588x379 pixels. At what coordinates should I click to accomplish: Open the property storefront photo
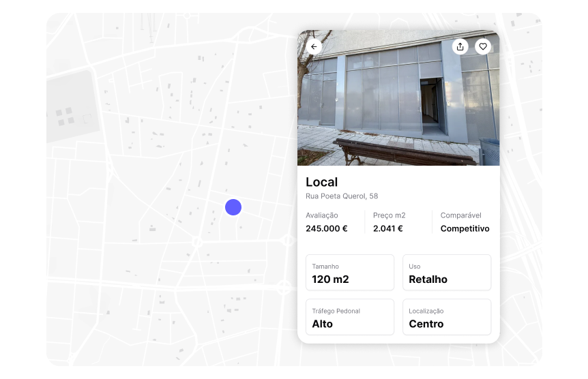(x=398, y=98)
